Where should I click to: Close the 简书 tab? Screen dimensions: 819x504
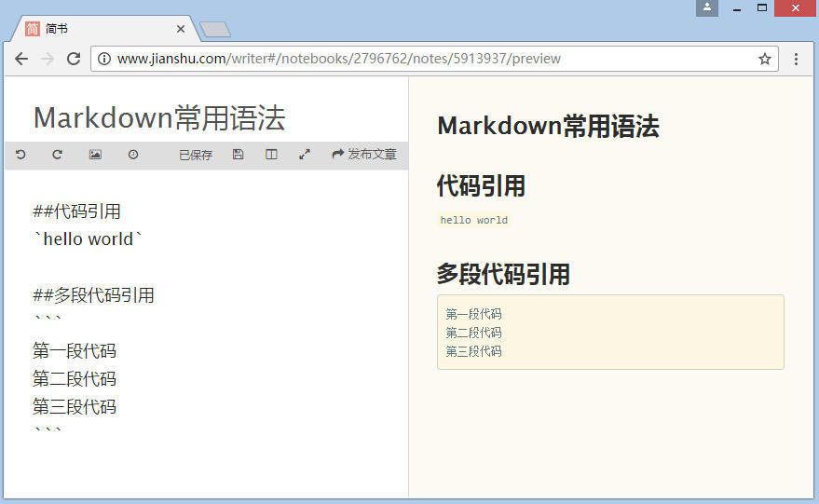pyautogui.click(x=181, y=29)
